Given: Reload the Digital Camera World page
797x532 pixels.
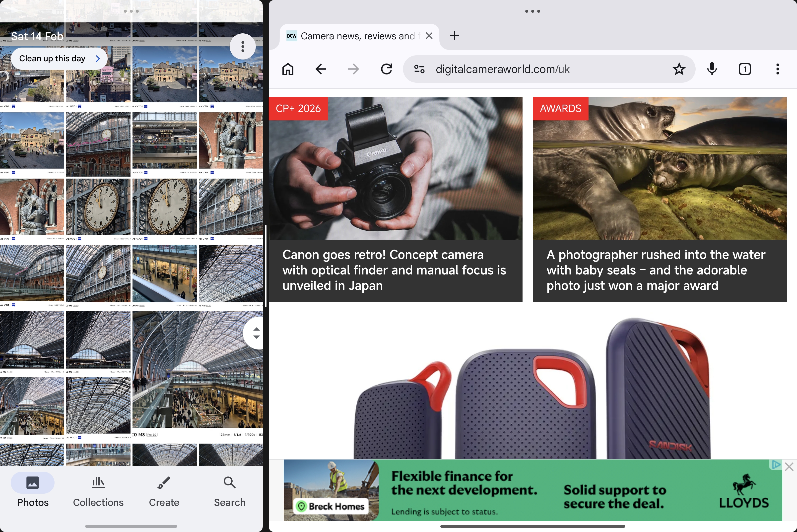Looking at the screenshot, I should coord(387,69).
